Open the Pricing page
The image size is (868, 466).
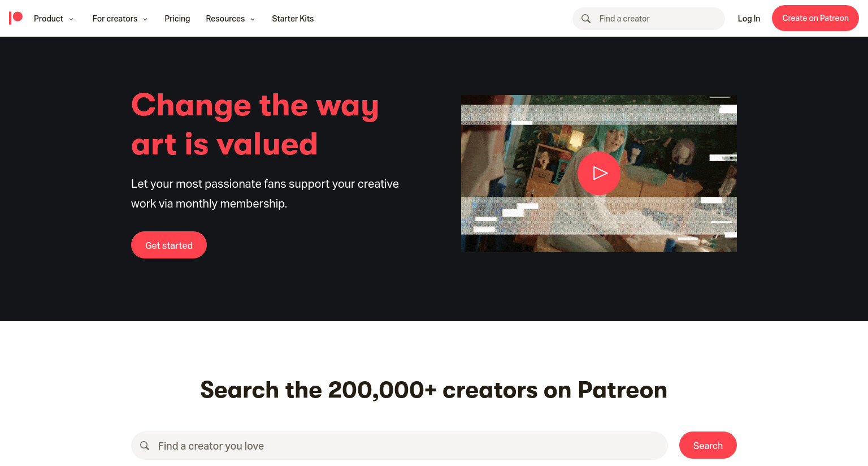click(177, 19)
